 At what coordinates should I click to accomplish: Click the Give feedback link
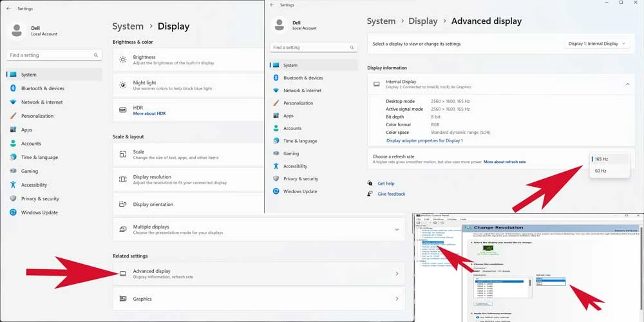tap(392, 194)
